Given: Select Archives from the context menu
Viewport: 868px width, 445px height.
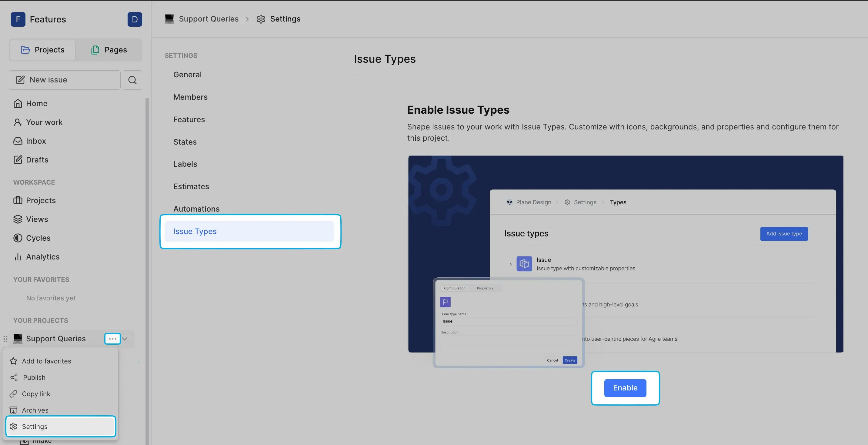Looking at the screenshot, I should pos(35,410).
